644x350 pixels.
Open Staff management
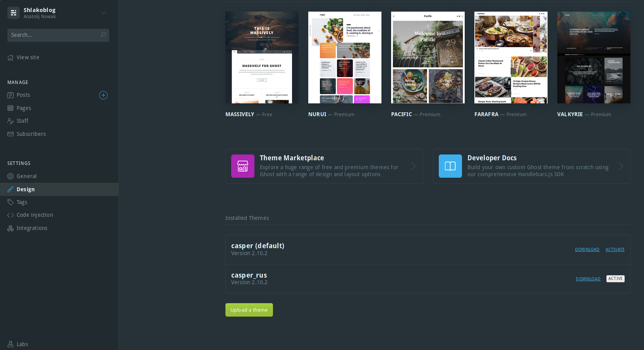(22, 121)
